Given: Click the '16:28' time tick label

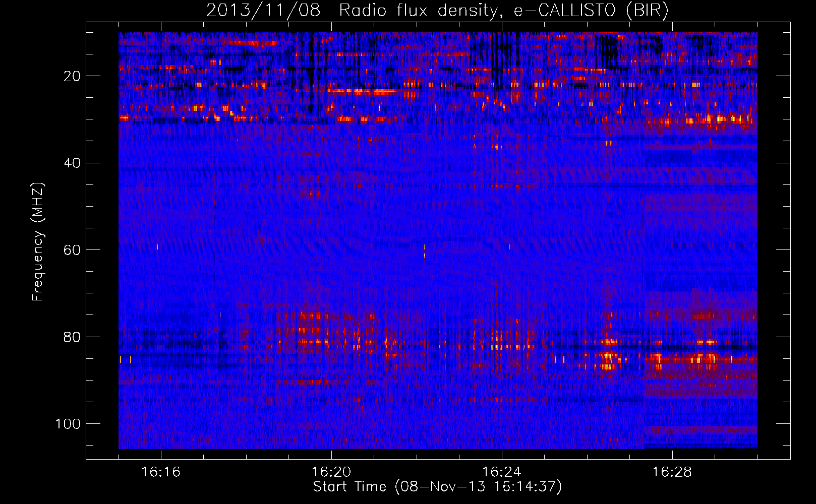Looking at the screenshot, I should click(672, 472).
